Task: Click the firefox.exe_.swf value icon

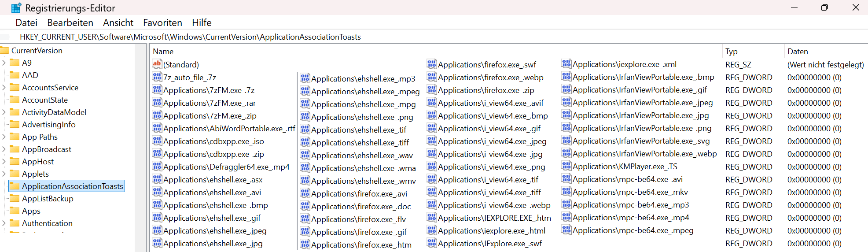Action: click(x=432, y=64)
